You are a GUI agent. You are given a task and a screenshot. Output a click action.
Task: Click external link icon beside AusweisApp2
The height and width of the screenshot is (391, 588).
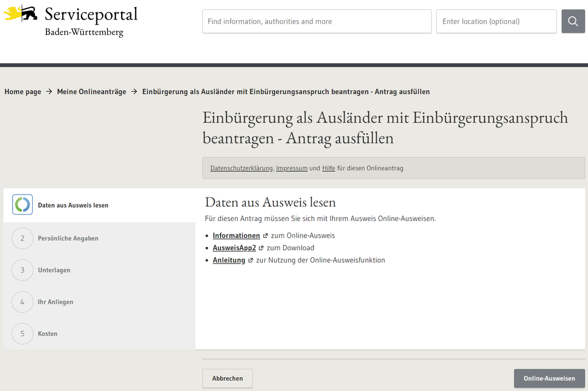[261, 248]
